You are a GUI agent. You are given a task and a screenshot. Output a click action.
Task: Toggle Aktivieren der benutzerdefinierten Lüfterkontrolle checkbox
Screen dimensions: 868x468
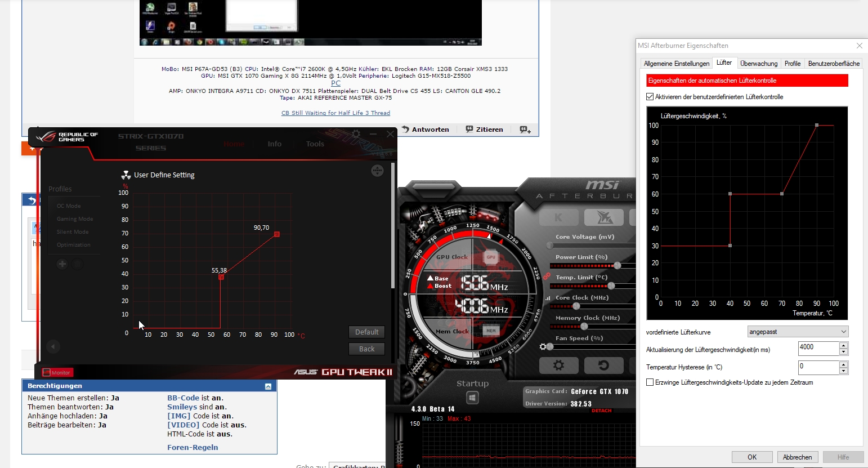650,97
